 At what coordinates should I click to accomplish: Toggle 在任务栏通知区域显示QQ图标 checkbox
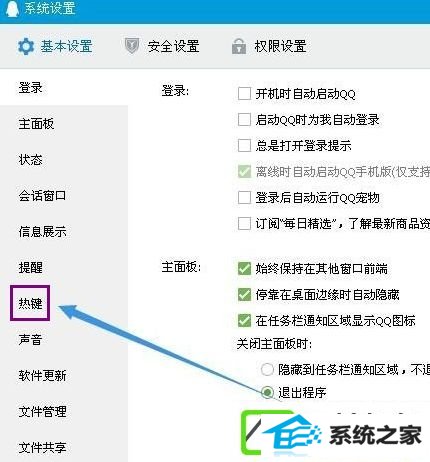(244, 321)
